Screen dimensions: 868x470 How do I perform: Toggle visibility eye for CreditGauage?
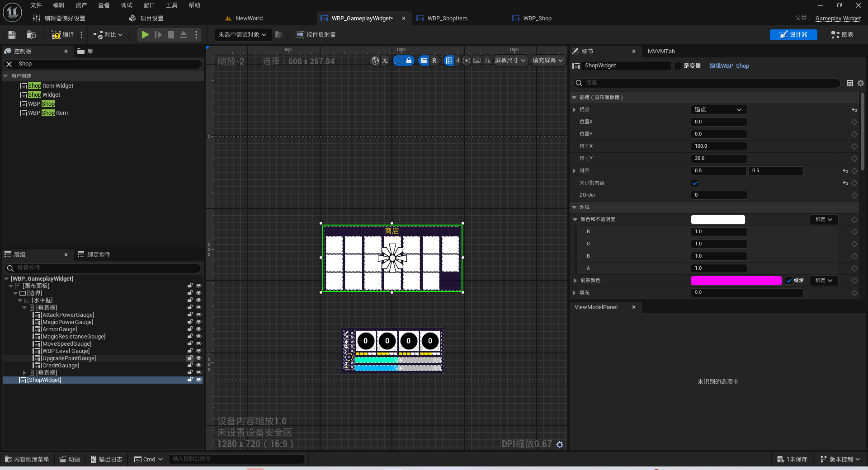pos(198,365)
